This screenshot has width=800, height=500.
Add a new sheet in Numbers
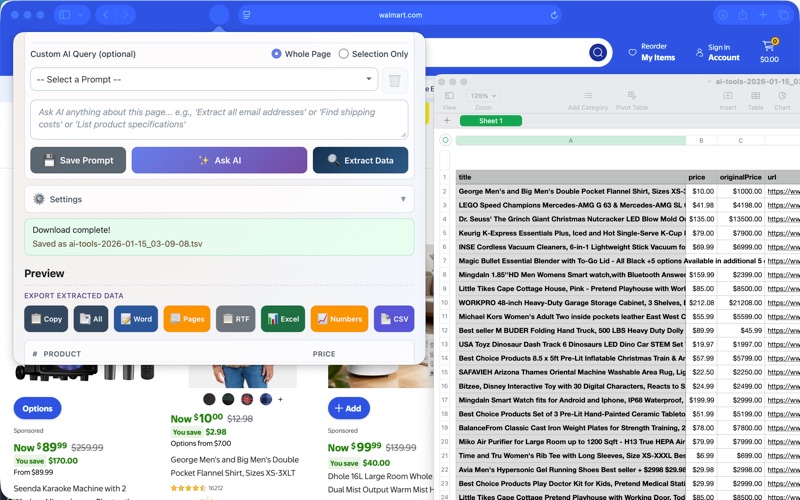point(447,121)
